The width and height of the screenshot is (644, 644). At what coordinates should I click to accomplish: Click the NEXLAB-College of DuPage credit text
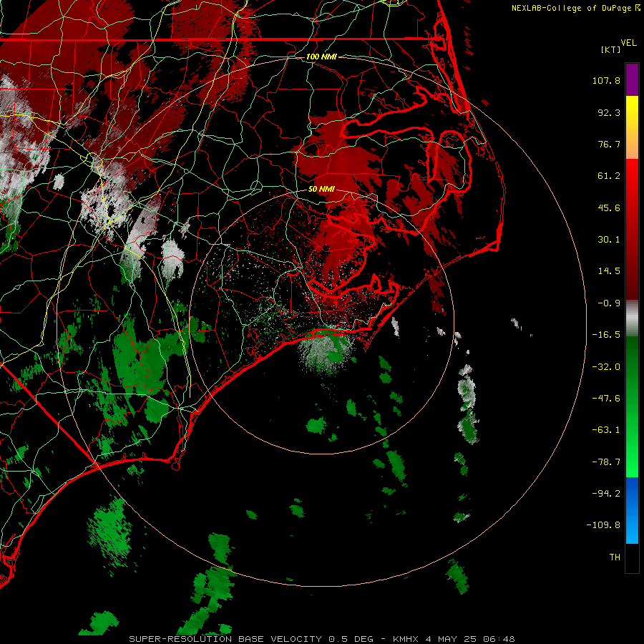[575, 8]
